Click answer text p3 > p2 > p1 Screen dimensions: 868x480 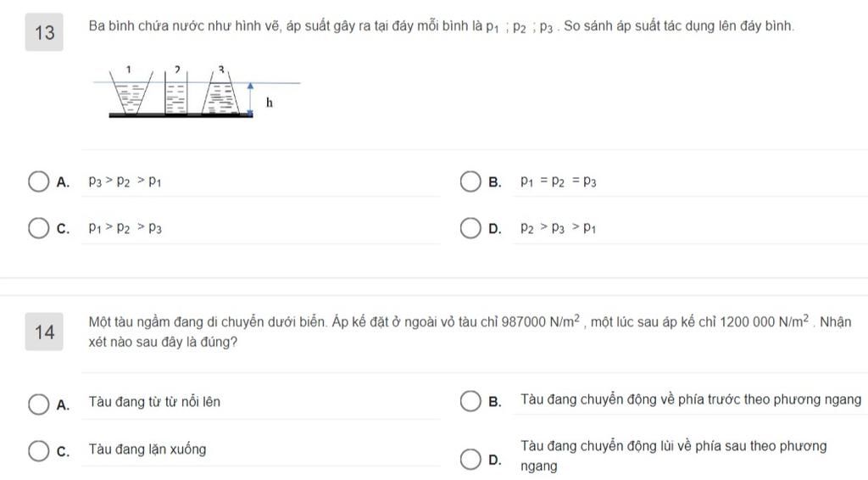point(125,181)
